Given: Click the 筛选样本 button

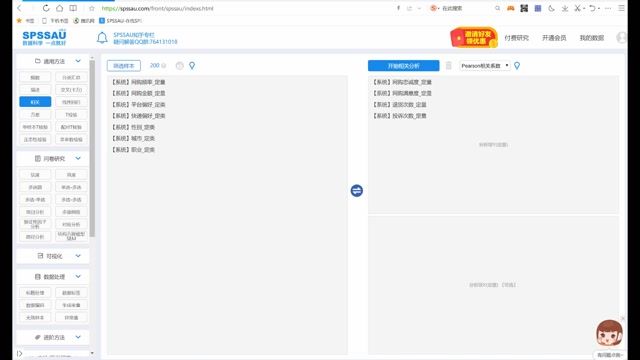Looking at the screenshot, I should click(x=124, y=66).
